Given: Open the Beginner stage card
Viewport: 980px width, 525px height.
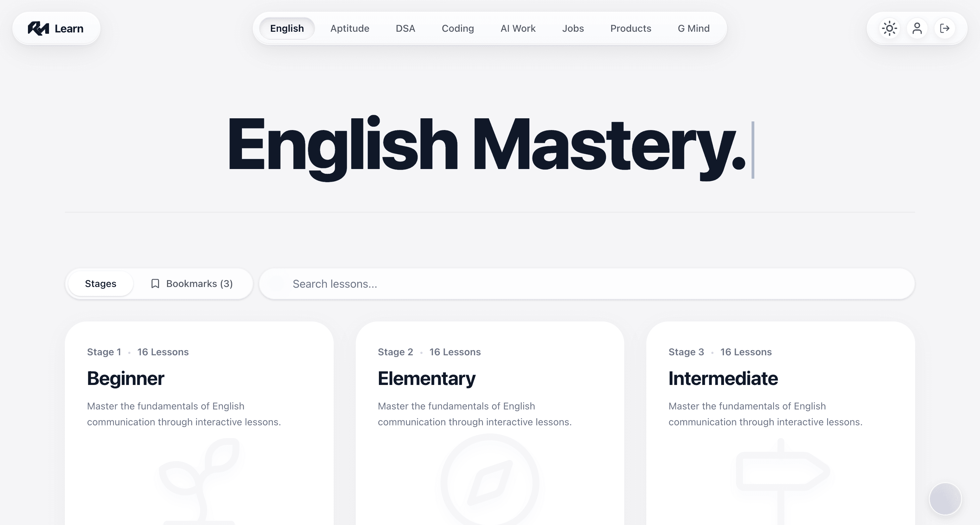Looking at the screenshot, I should (x=199, y=423).
